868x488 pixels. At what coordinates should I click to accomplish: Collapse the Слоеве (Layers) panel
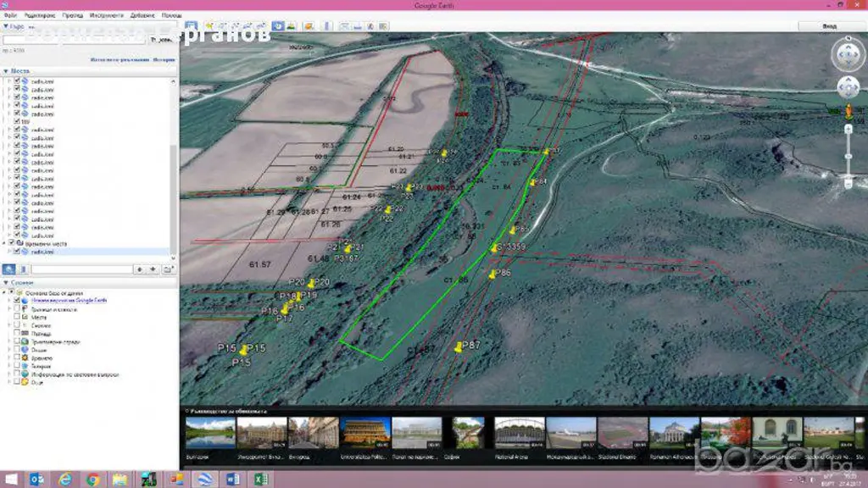tap(7, 284)
